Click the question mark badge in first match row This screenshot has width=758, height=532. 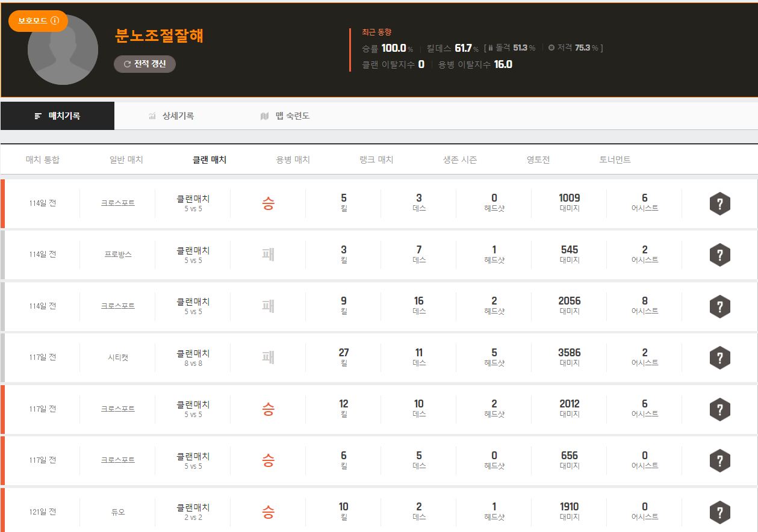point(719,203)
